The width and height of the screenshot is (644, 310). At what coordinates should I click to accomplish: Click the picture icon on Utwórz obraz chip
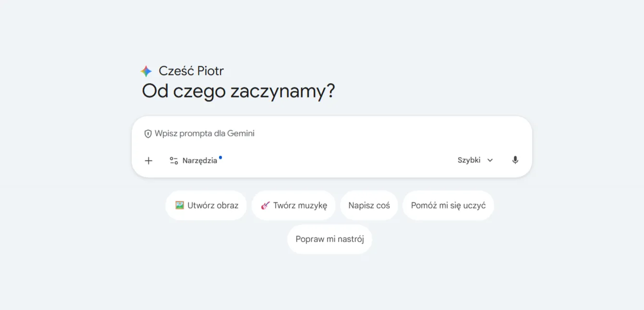tap(180, 205)
